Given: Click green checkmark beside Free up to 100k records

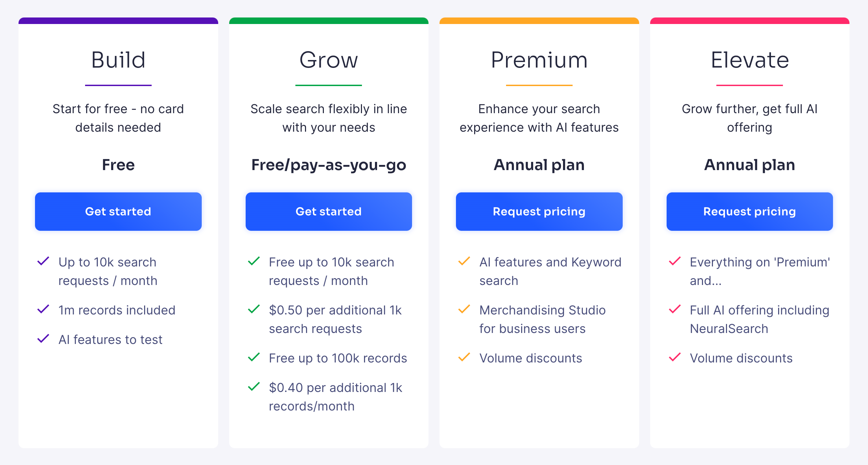Looking at the screenshot, I should [254, 357].
